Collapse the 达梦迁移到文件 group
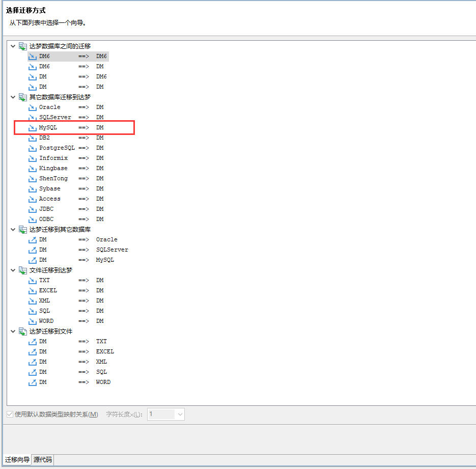The height and width of the screenshot is (469, 476). coord(13,331)
